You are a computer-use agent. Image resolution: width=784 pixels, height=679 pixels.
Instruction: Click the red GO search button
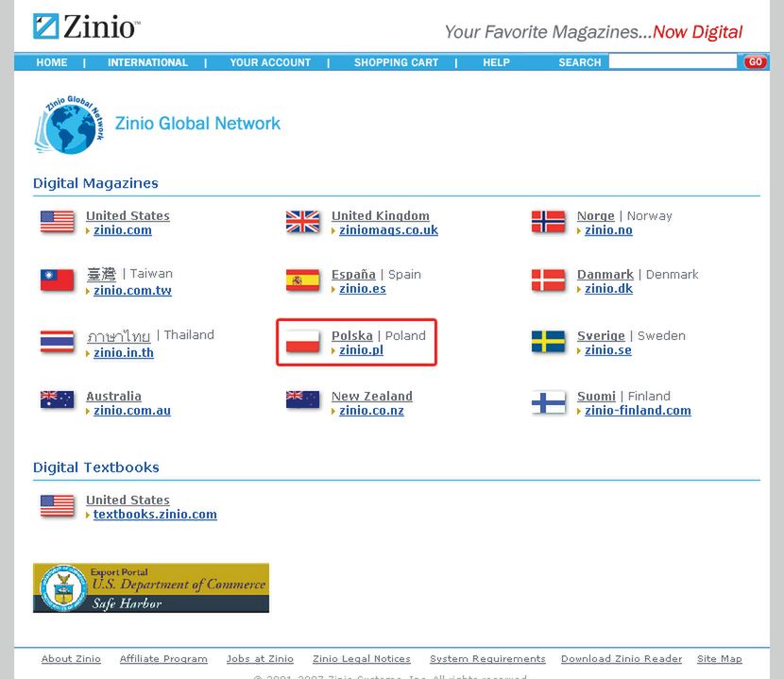click(x=755, y=62)
